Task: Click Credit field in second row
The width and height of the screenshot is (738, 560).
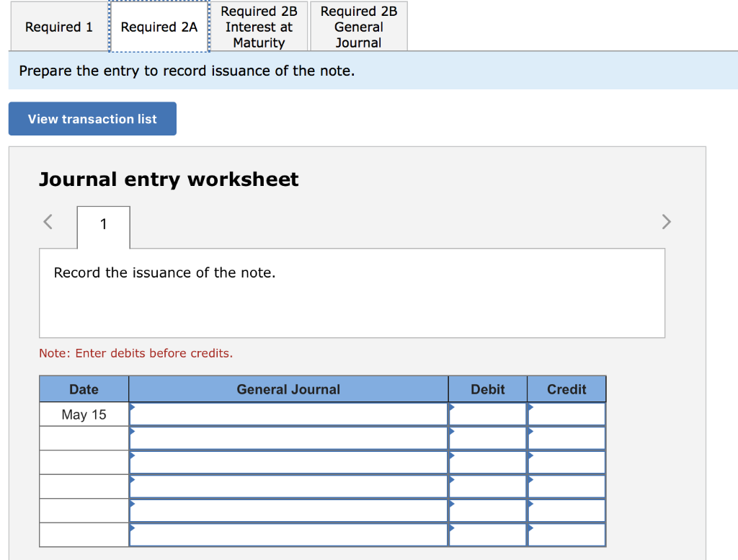Action: [566, 439]
